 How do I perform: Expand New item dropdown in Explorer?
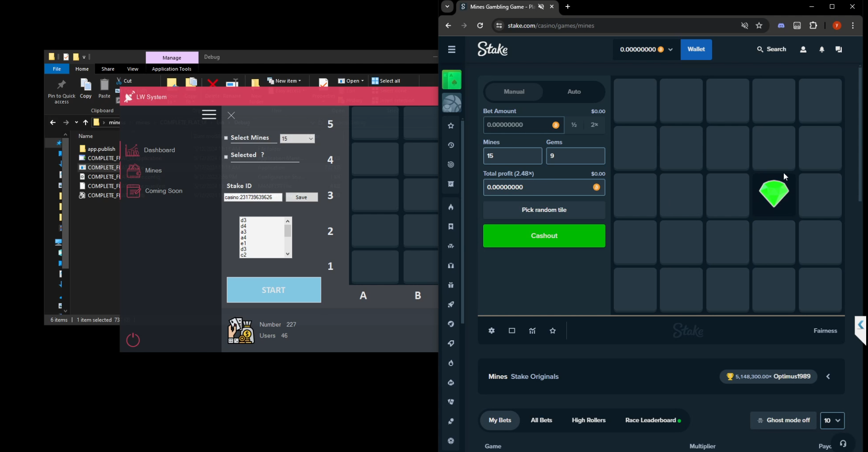[x=284, y=81]
